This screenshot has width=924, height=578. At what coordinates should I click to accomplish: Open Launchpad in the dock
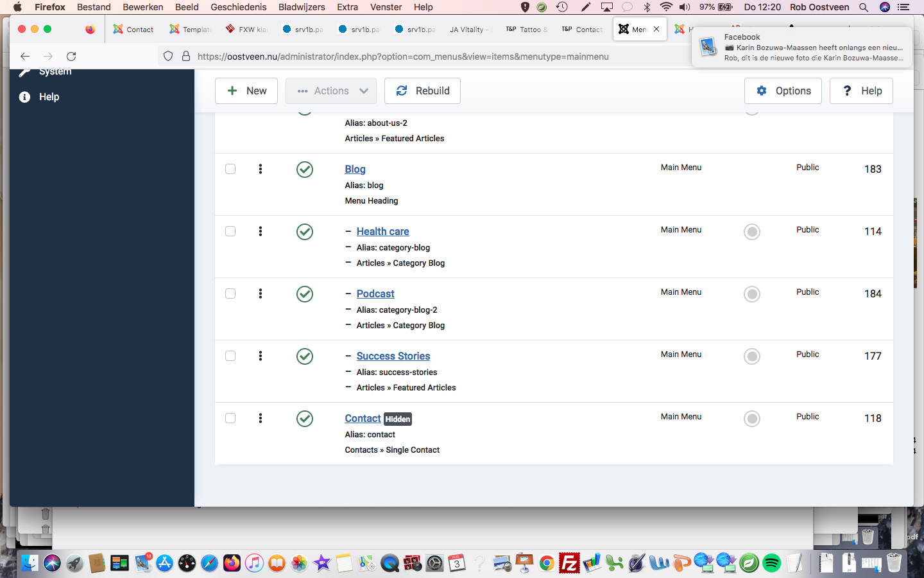(x=74, y=563)
